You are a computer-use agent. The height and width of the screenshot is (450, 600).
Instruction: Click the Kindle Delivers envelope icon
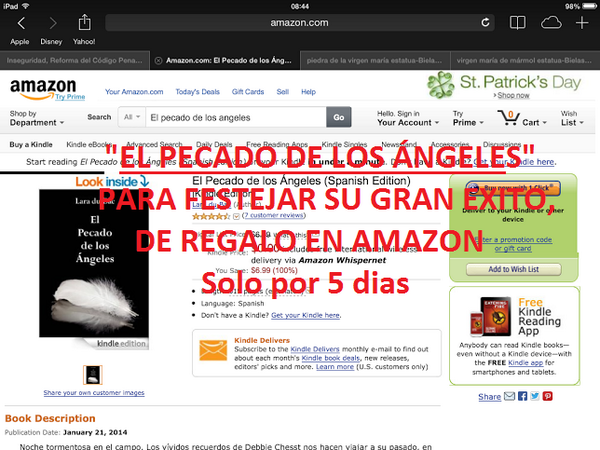[x=213, y=350]
